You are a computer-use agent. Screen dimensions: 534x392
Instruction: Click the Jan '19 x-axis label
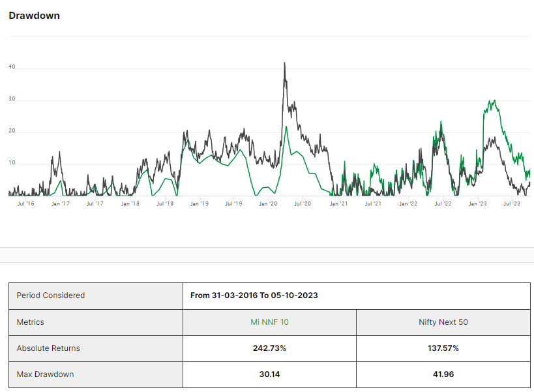click(x=200, y=204)
